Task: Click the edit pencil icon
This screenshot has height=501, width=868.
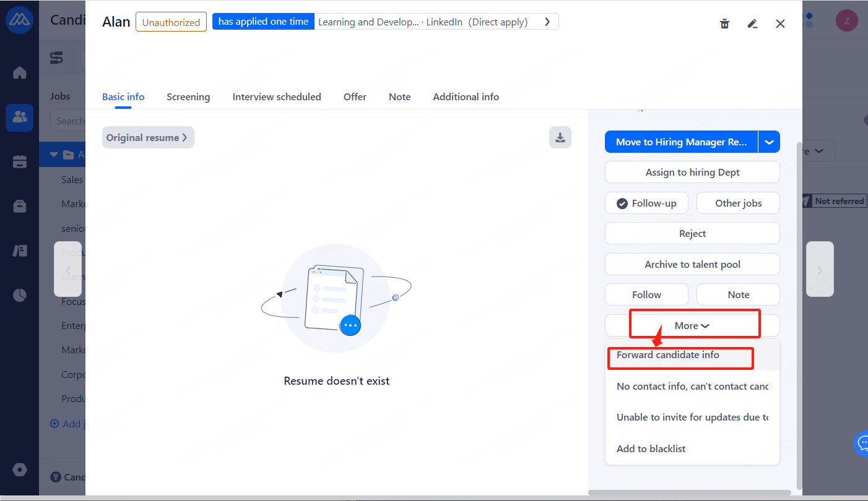Action: (x=752, y=24)
